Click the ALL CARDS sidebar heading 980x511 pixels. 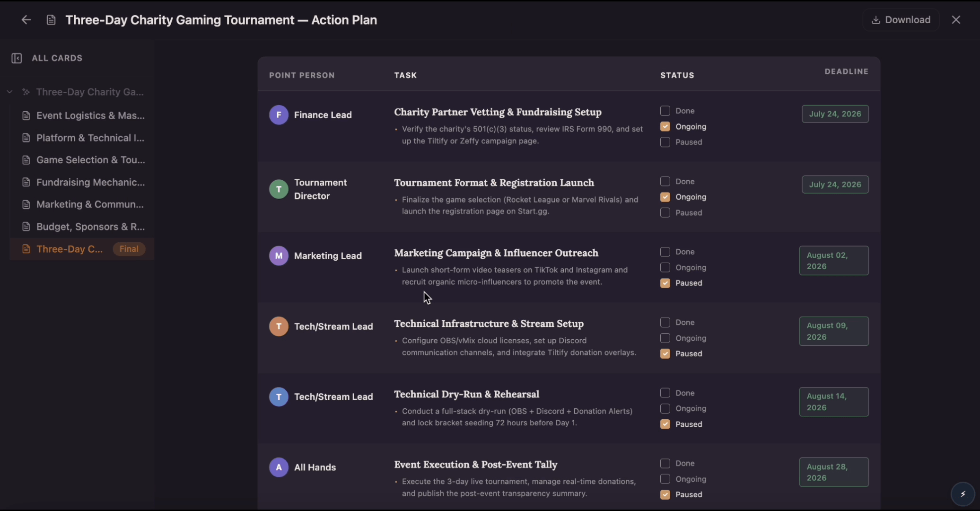(57, 58)
